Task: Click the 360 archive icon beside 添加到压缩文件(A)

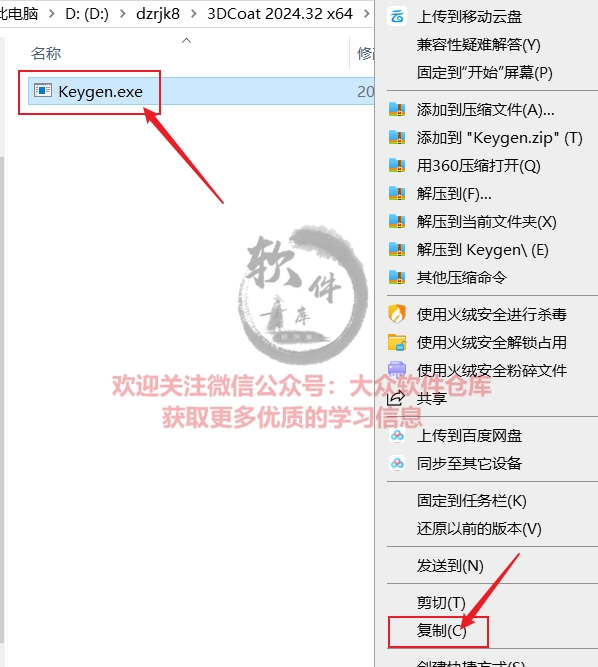Action: 396,110
